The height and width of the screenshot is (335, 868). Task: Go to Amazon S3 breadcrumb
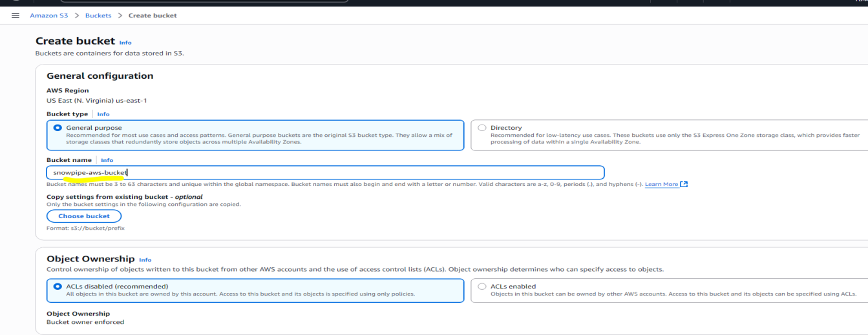point(48,15)
